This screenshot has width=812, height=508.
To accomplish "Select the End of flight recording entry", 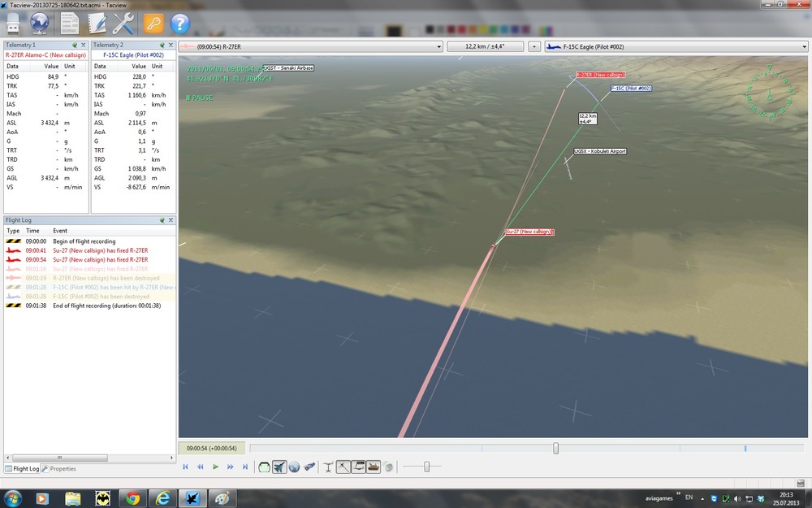I will pos(89,306).
